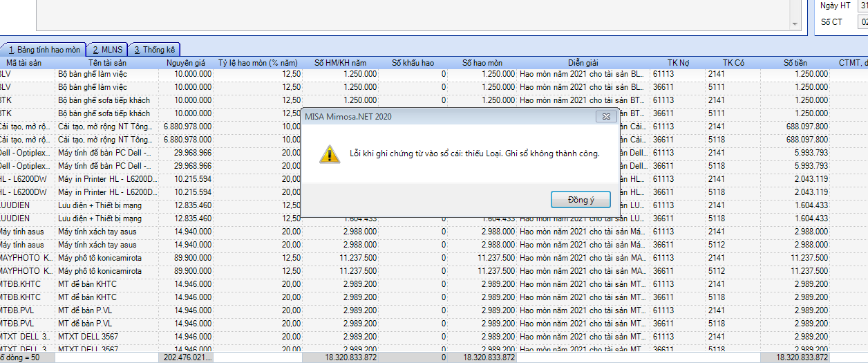Click the Tỷ lệ hao mòn column header
The height and width of the screenshot is (363, 868).
258,62
